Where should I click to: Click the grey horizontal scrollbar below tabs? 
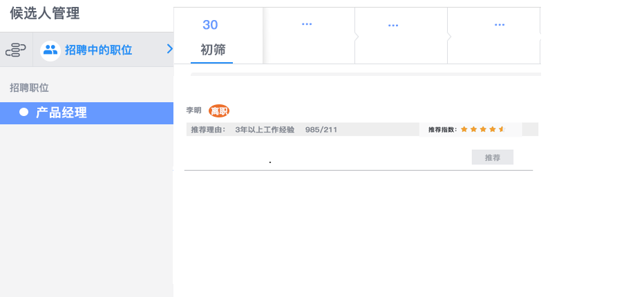(x=366, y=75)
